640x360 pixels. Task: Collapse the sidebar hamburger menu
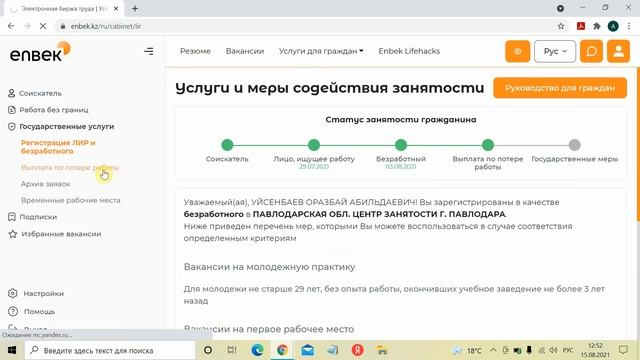(x=149, y=51)
